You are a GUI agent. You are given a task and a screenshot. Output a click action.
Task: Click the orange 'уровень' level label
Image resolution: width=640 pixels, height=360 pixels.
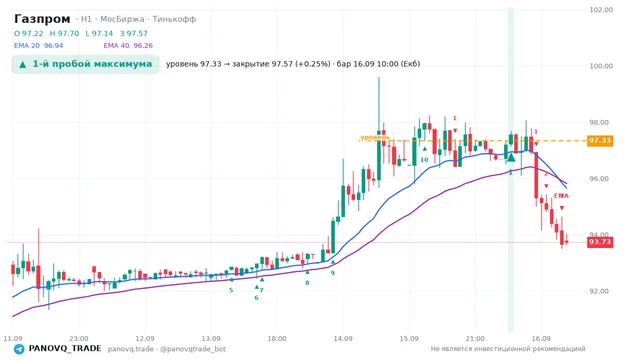pyautogui.click(x=375, y=138)
